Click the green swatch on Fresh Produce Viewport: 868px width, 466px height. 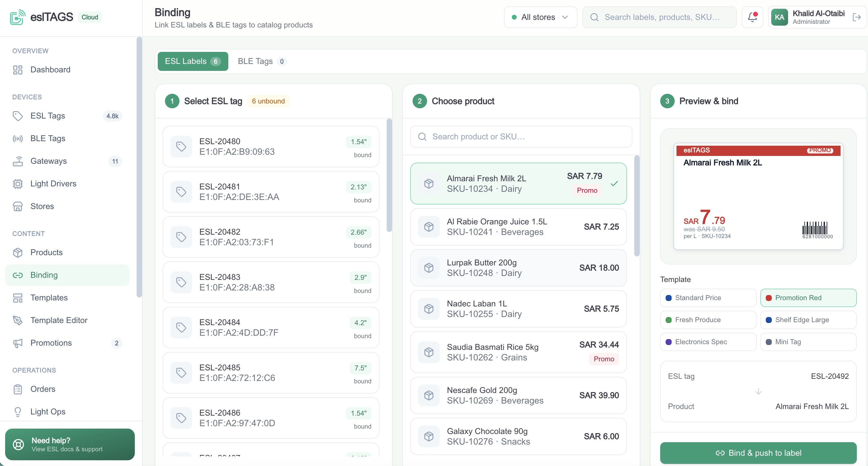click(x=669, y=320)
